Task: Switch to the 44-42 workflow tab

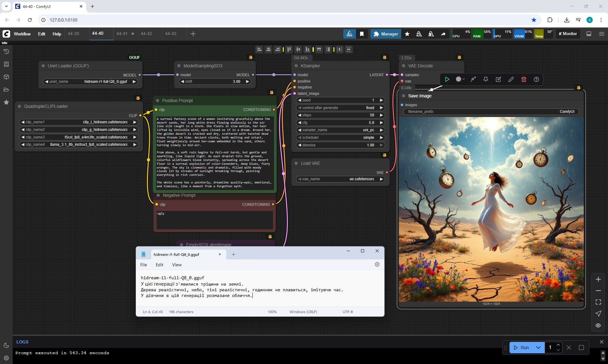Action: (146, 34)
